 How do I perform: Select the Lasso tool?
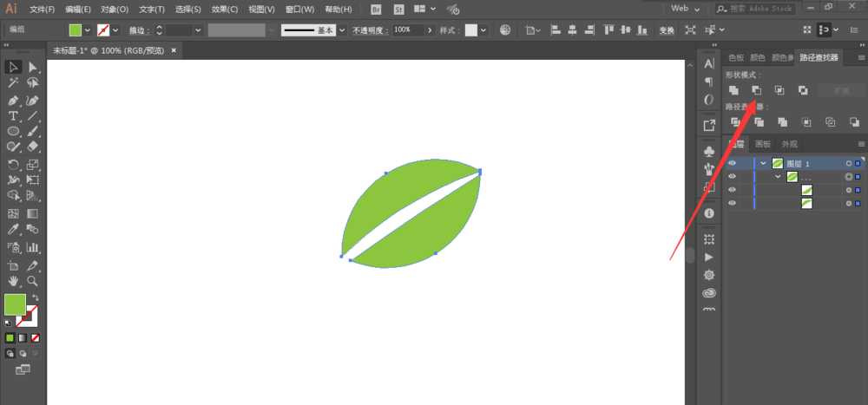(x=33, y=83)
